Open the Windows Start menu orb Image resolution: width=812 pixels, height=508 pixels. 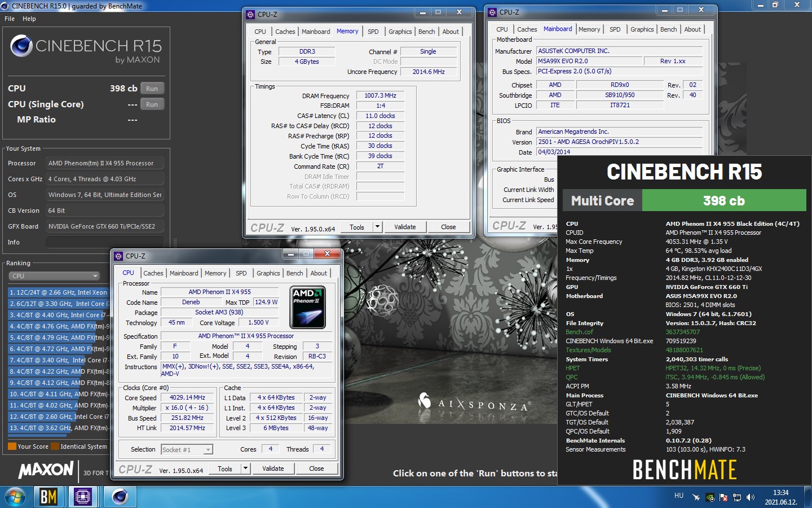15,497
